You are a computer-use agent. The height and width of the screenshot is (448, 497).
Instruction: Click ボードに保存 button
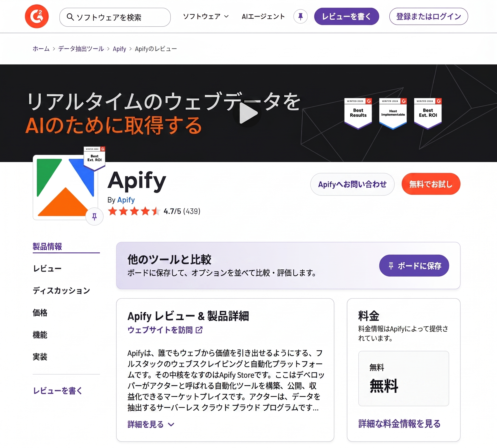click(x=414, y=266)
